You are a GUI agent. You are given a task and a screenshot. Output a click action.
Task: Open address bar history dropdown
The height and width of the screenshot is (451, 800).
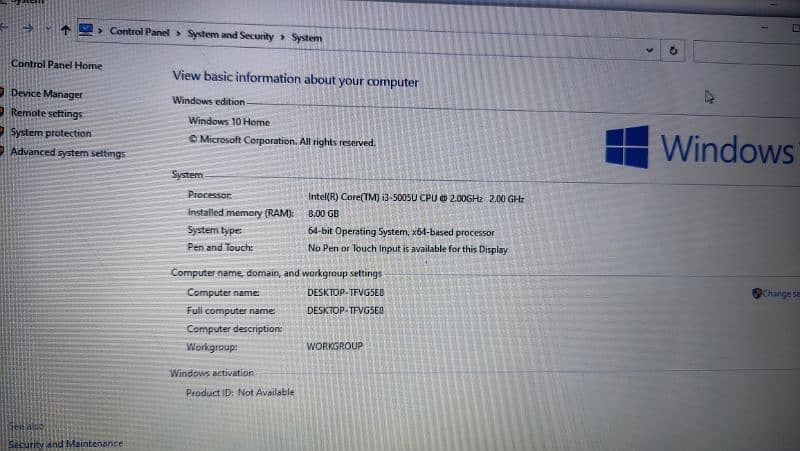(649, 50)
